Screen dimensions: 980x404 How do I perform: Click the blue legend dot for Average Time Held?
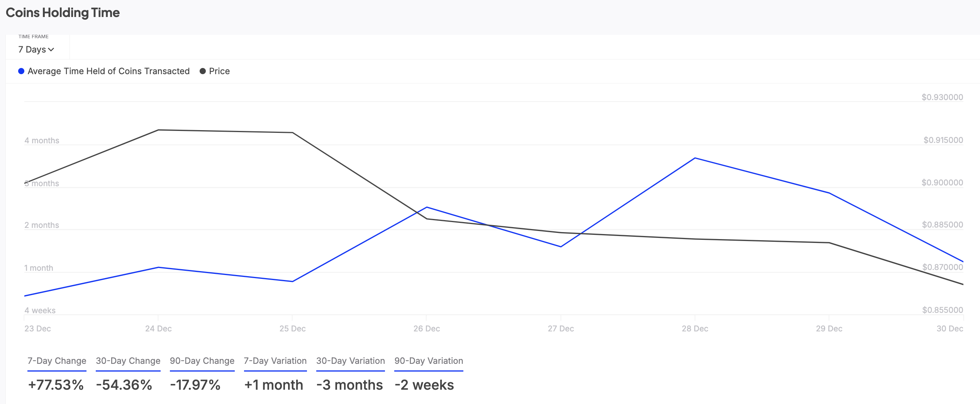click(21, 71)
